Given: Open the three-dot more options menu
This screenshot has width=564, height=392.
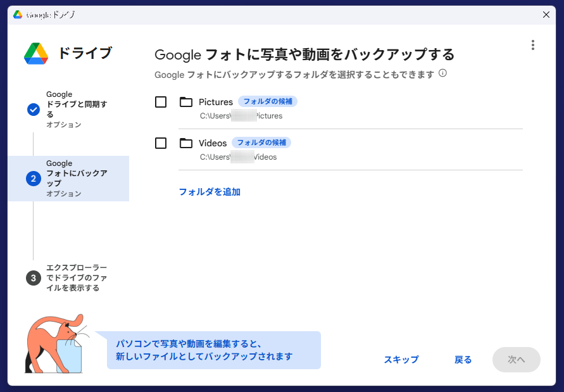Looking at the screenshot, I should click(x=533, y=45).
